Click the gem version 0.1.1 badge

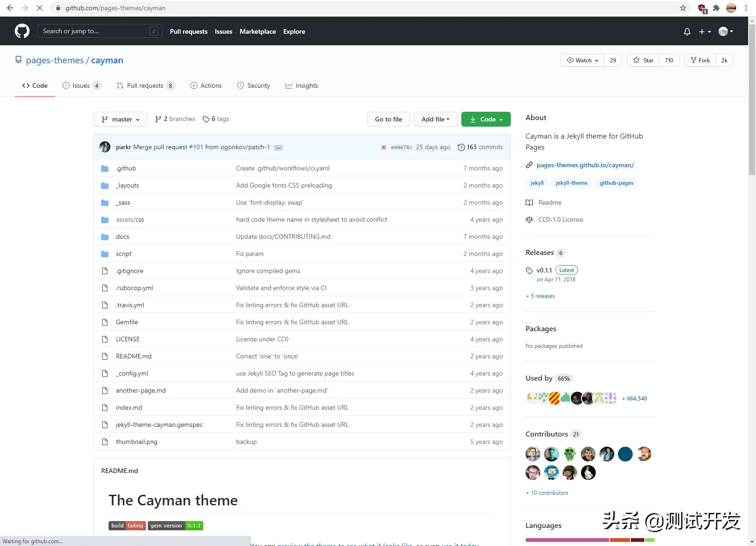pyautogui.click(x=175, y=526)
